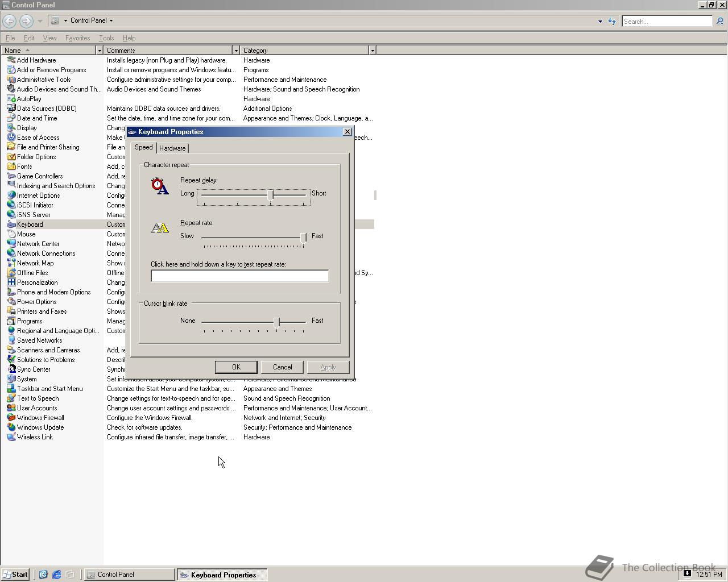Expand the breadcrumb root arrow
The width and height of the screenshot is (728, 582).
coord(65,20)
